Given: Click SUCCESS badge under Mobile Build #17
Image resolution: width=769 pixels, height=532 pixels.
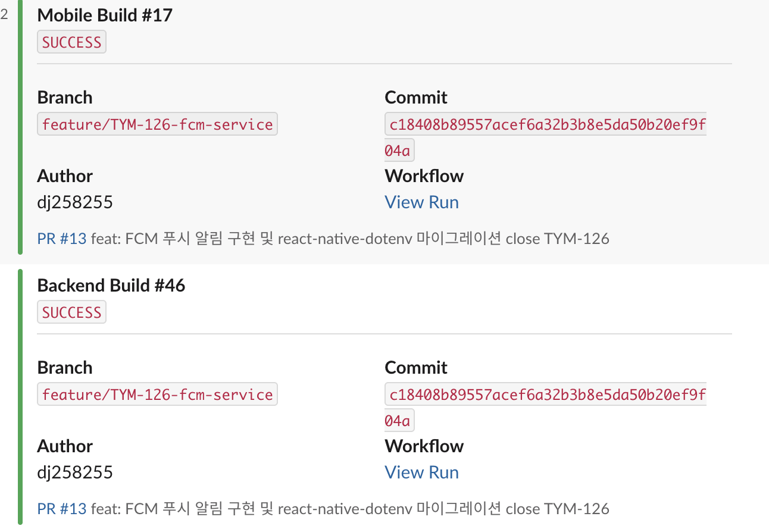Looking at the screenshot, I should 71,42.
